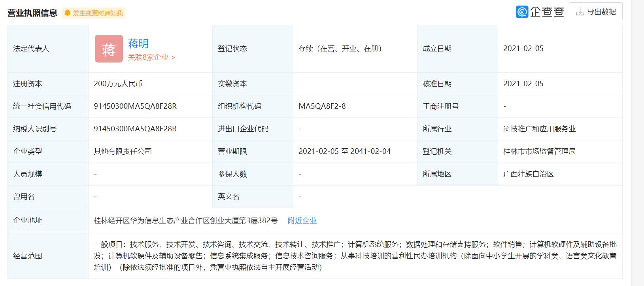Select the 成立日期 date value

tap(523, 49)
